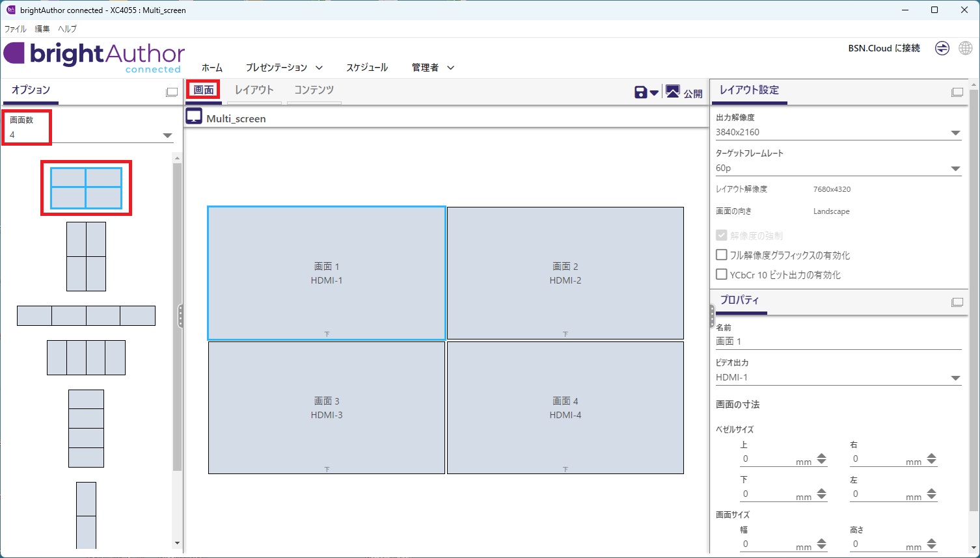Click the publish (公開) icon

673,92
